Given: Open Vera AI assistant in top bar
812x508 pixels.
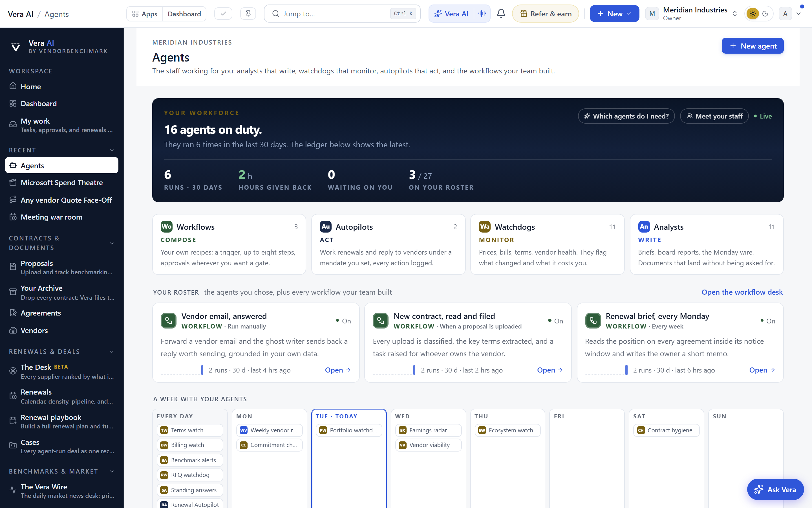Looking at the screenshot, I should tap(451, 14).
